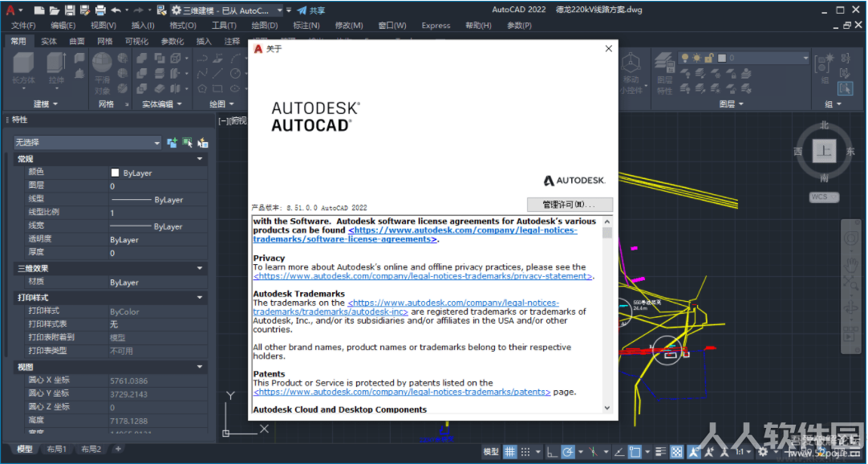
Task: Toggle lineweight display in status bar
Action: click(660, 452)
